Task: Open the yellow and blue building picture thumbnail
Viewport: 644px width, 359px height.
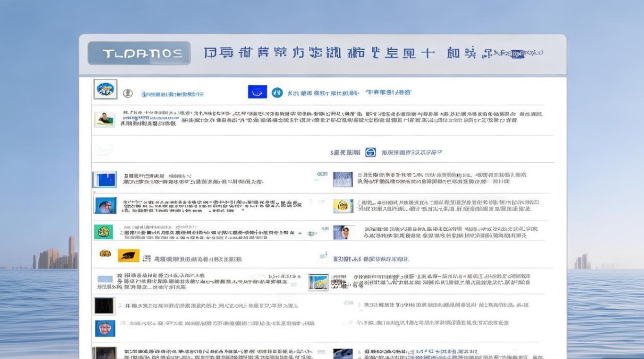Action: (x=318, y=282)
